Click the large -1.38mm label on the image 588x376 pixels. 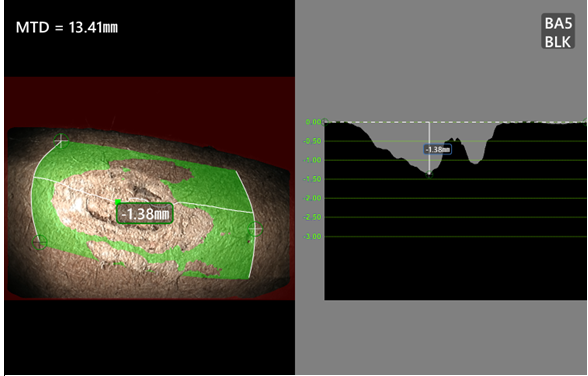point(145,214)
